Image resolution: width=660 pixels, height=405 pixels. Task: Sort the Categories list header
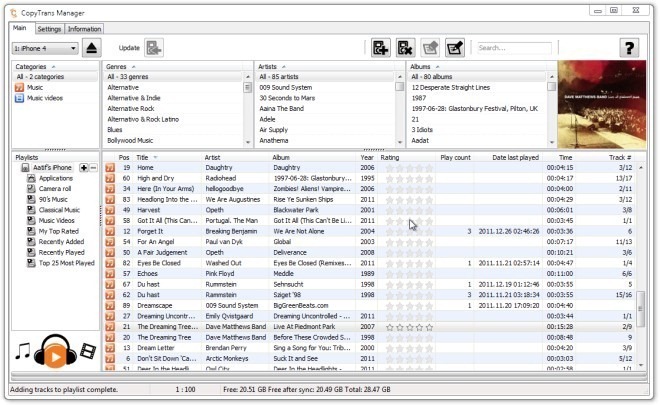55,67
